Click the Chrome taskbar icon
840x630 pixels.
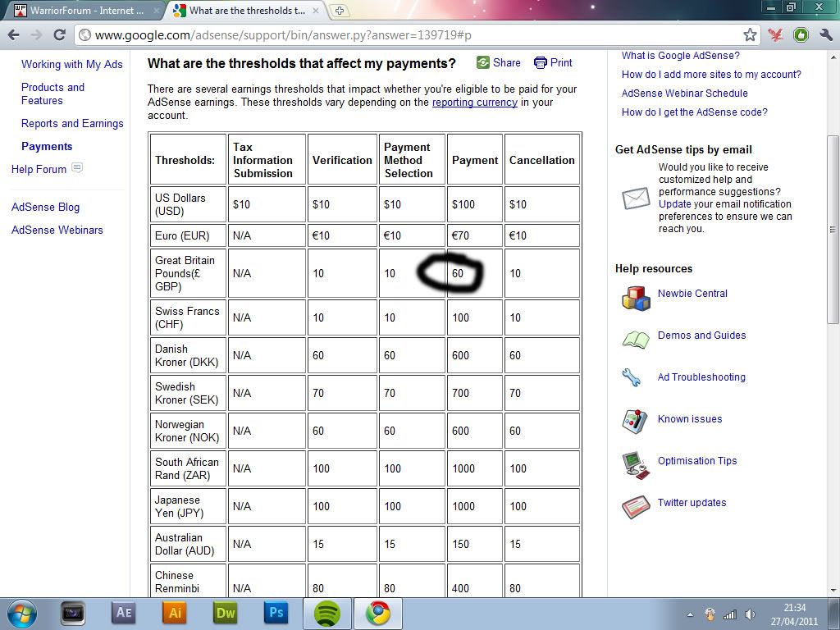click(x=377, y=614)
